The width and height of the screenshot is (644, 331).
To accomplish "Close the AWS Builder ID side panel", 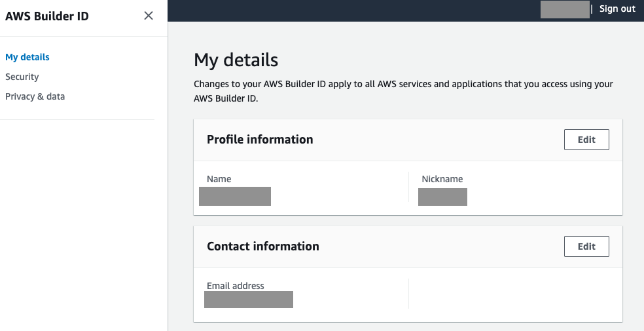I will [x=149, y=16].
